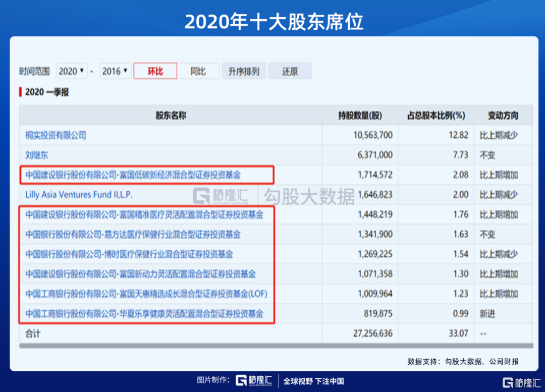Screen dimensions: 545x392
Task: Open 富国天惠精选成长混合型 (LOF) fund link
Action: pyautogui.click(x=146, y=294)
